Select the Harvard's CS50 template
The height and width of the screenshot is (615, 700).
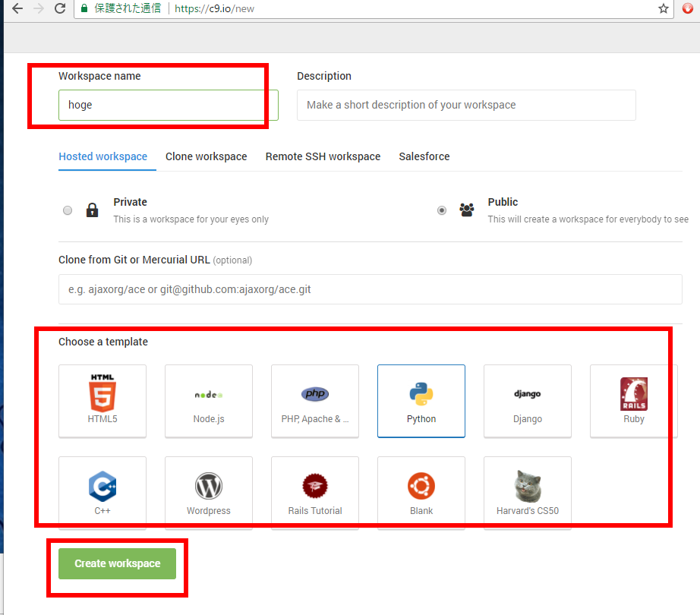527,493
